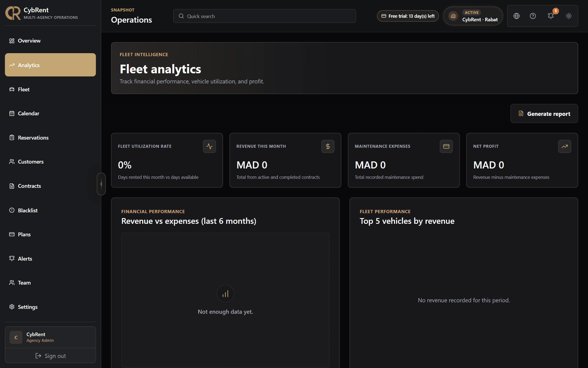Click the Quick search field

pos(264,16)
